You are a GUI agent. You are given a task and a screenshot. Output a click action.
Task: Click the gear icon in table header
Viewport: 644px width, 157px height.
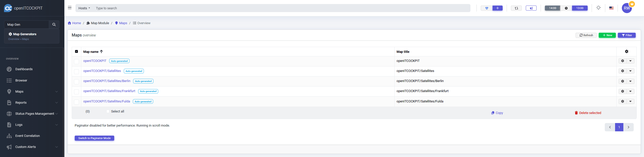[x=626, y=52]
